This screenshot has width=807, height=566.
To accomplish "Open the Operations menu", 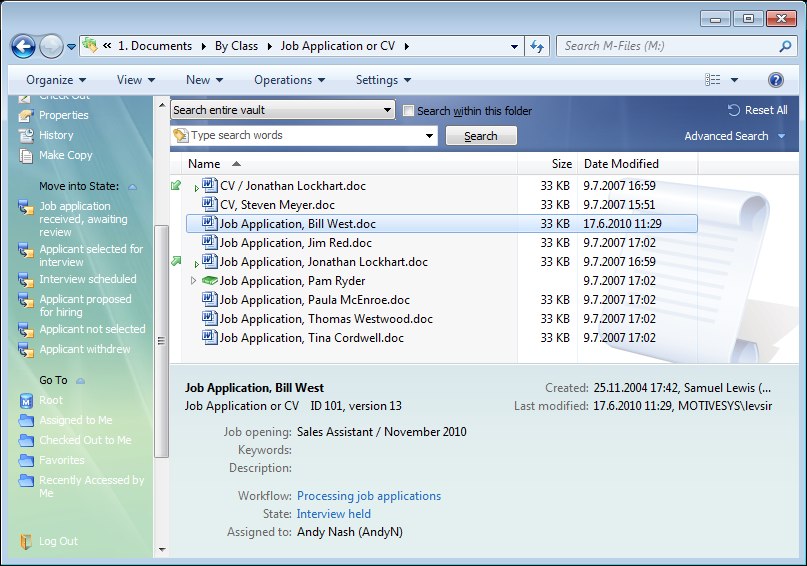I will click(x=289, y=80).
